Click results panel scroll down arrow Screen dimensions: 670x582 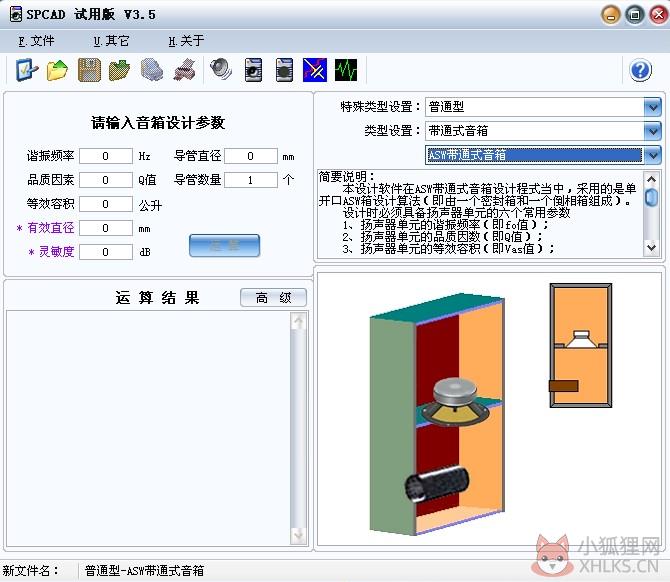[299, 535]
